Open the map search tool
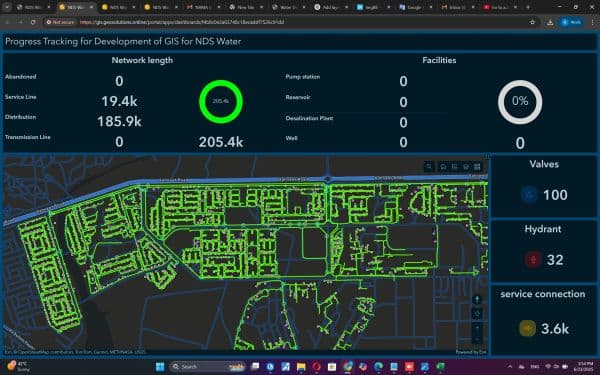 [x=429, y=166]
